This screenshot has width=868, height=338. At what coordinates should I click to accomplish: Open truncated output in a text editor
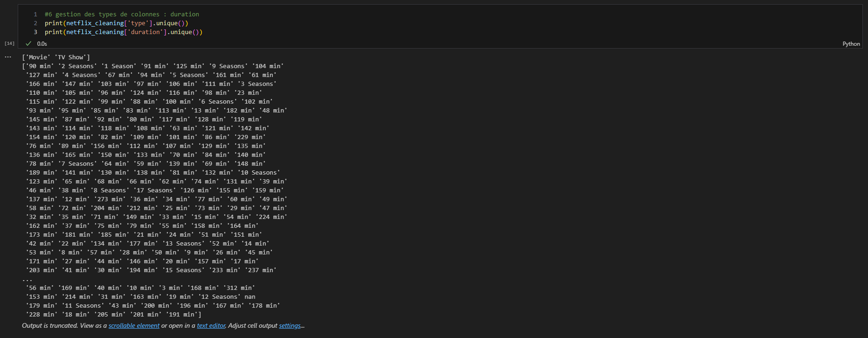tap(211, 326)
